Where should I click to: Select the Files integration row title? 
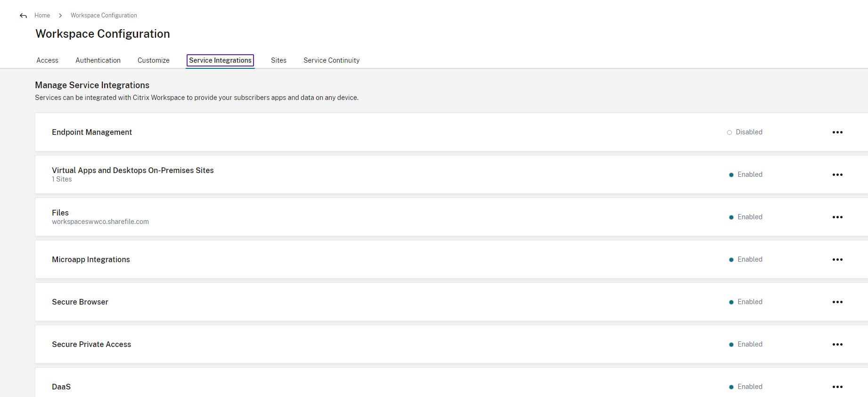click(x=60, y=213)
